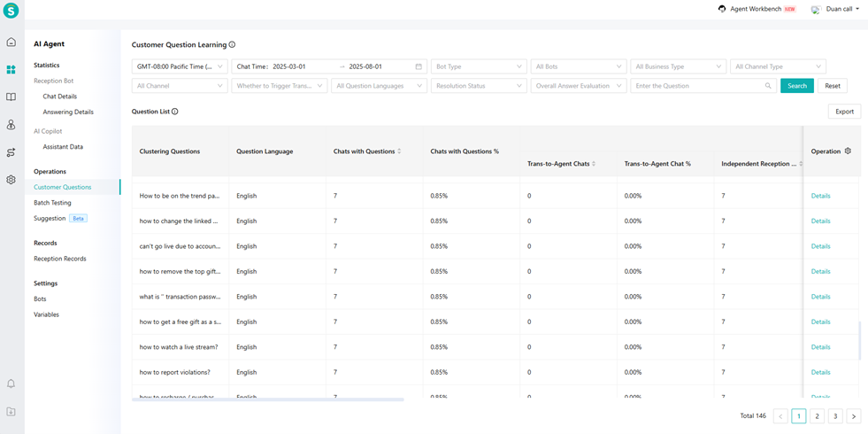
Task: Open the Resolution Status dropdown
Action: [x=478, y=86]
